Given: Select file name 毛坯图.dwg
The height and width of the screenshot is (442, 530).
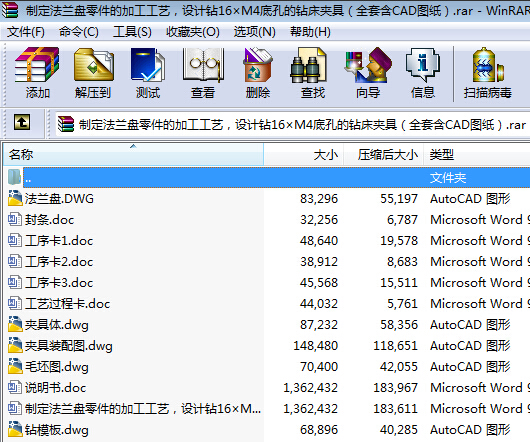Looking at the screenshot, I should click(x=56, y=367).
